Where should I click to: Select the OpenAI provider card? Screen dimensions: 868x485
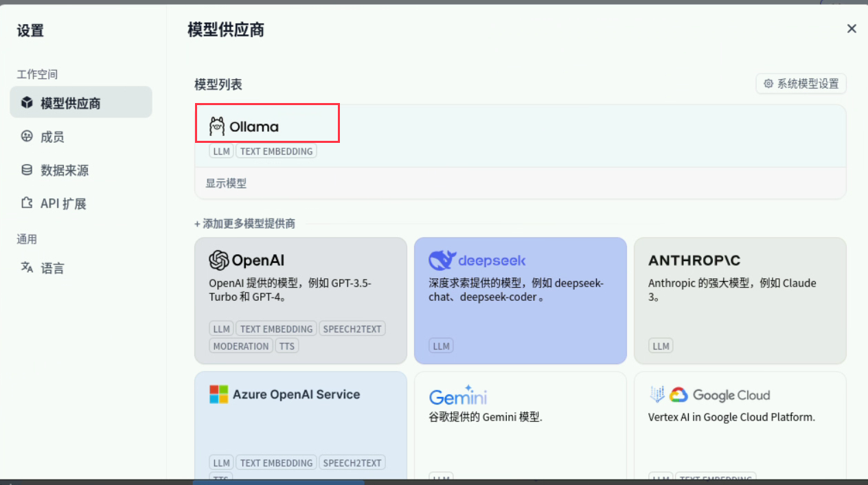click(x=301, y=301)
